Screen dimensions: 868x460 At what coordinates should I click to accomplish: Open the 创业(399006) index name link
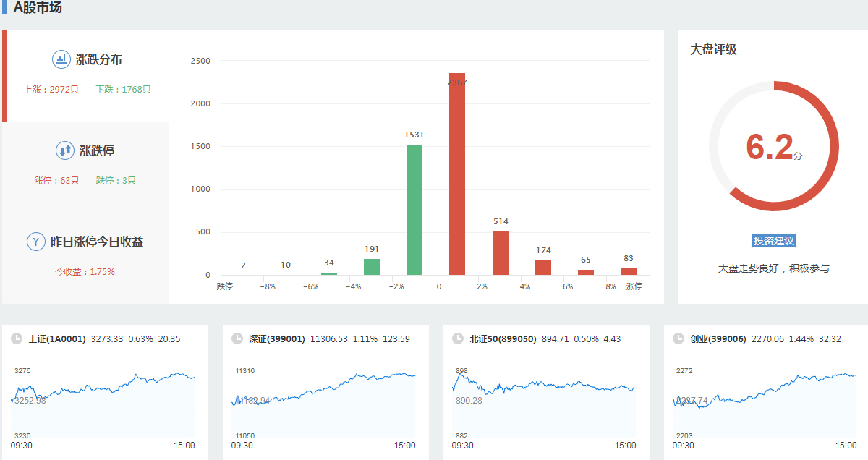(718, 338)
